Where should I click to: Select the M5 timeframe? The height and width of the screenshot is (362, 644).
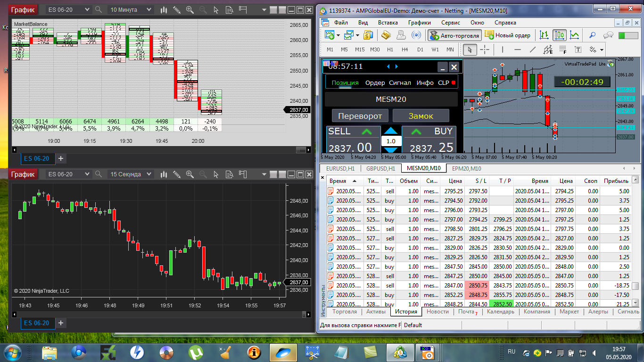click(x=344, y=49)
